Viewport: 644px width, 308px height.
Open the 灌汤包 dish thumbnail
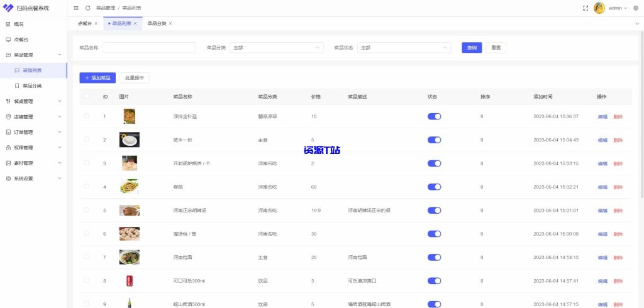[130, 234]
